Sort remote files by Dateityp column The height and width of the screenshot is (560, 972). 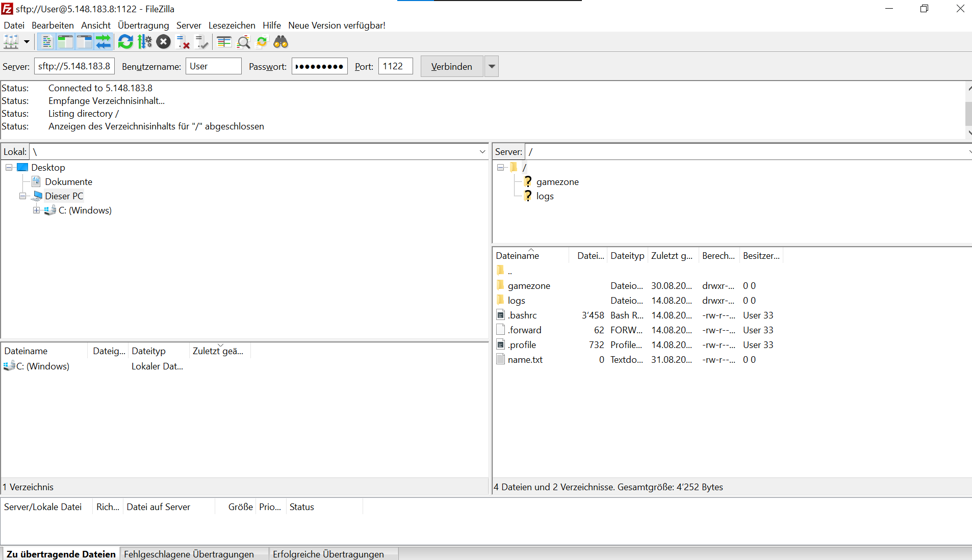(x=628, y=255)
